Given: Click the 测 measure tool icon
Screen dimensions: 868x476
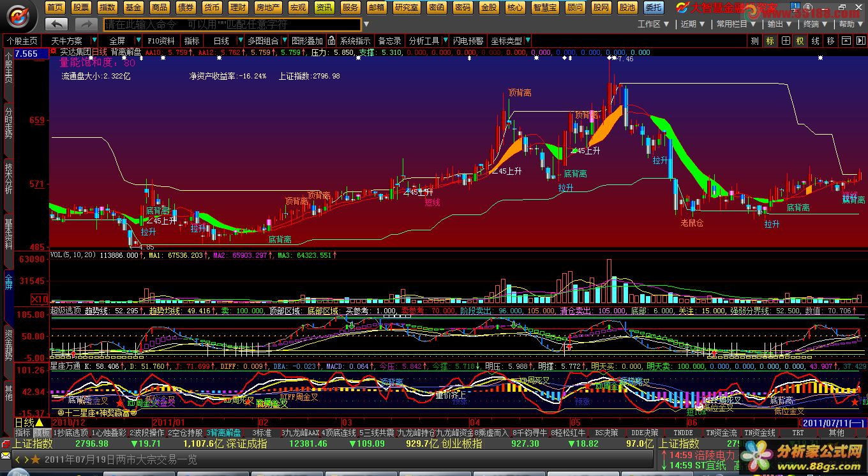Looking at the screenshot, I should coord(754,41).
